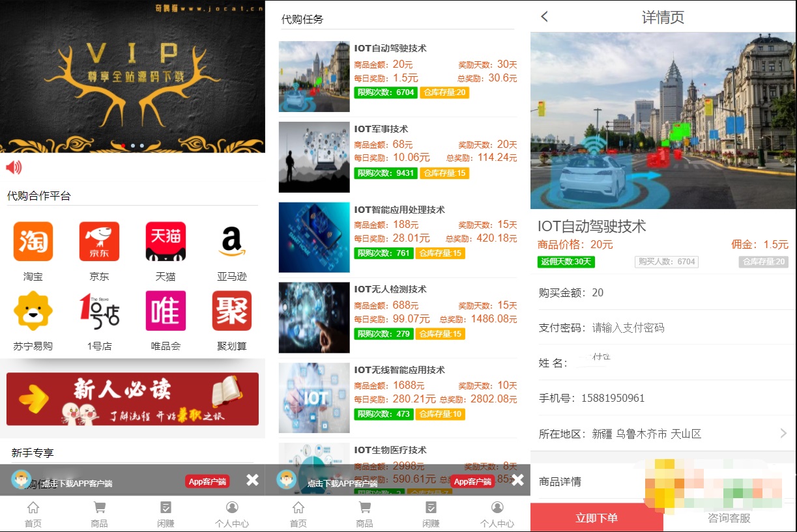The width and height of the screenshot is (797, 532).
Task: Switch to the 商品 tab
Action: [99, 513]
